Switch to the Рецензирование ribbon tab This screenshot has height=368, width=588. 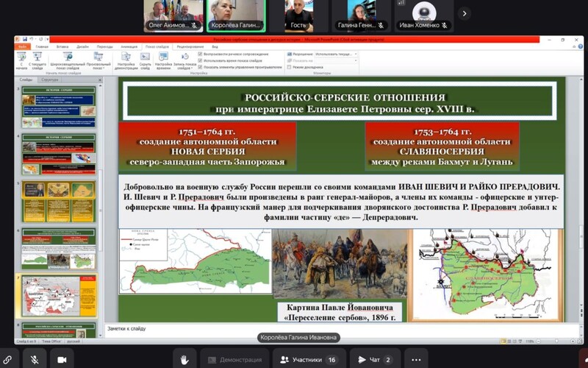190,46
